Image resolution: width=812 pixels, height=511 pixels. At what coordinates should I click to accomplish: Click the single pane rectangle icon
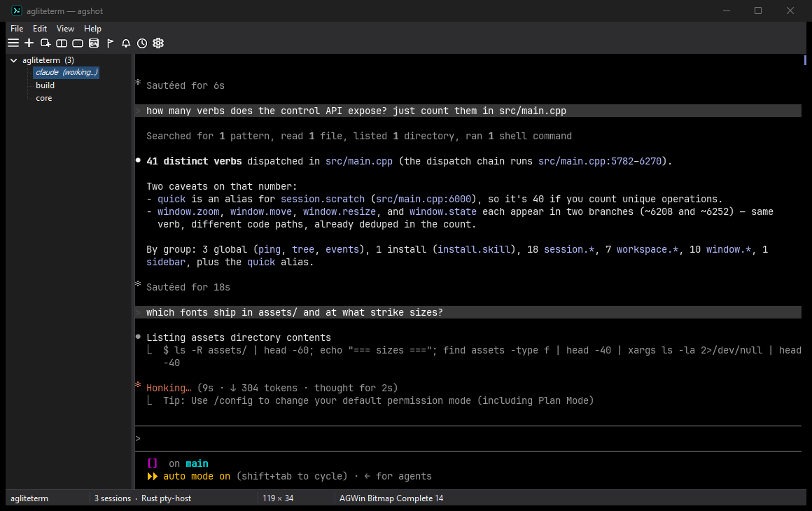[78, 43]
